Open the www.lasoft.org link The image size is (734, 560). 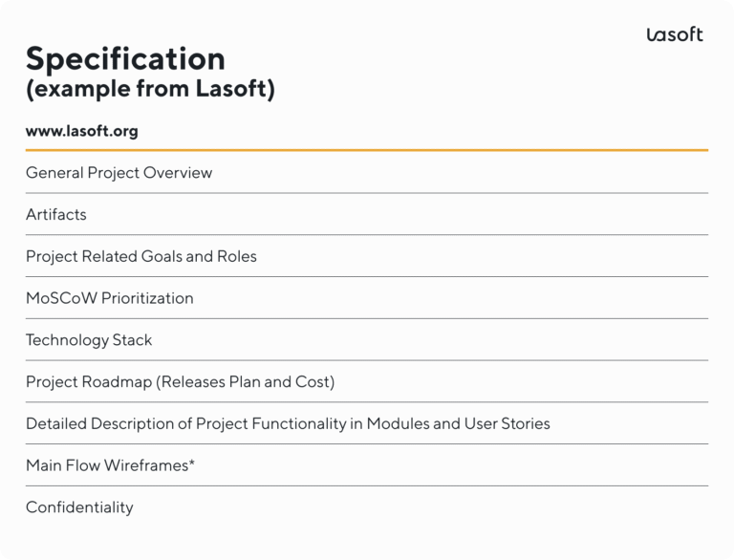[82, 131]
